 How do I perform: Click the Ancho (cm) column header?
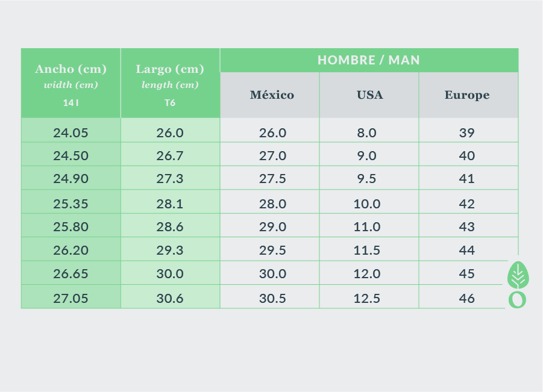71,69
